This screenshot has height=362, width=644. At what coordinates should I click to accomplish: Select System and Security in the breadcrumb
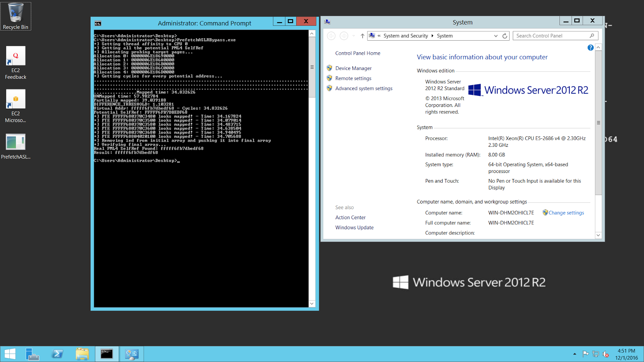point(405,36)
